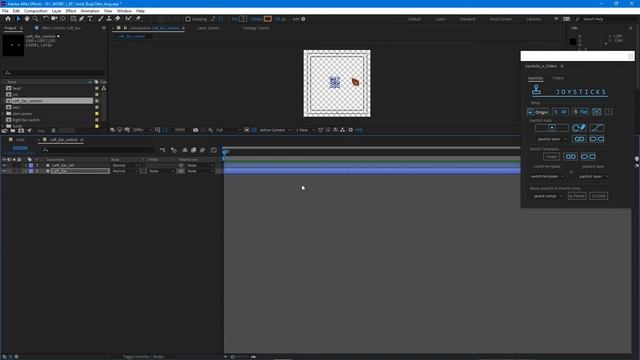Toggle frame blending in timeline

pyautogui.click(x=194, y=150)
